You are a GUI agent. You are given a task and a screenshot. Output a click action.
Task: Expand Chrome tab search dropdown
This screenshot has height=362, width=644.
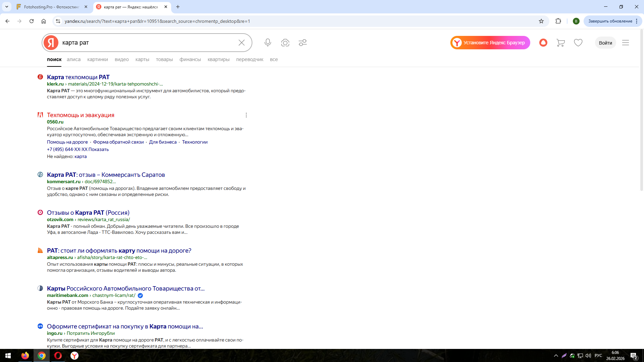point(7,7)
